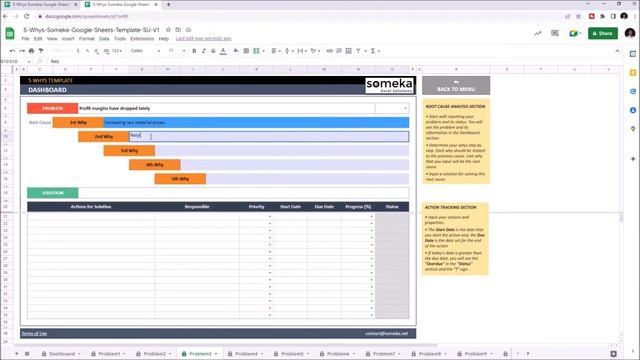Open text wrapping options
This screenshot has height=360, width=640.
pos(302,51)
